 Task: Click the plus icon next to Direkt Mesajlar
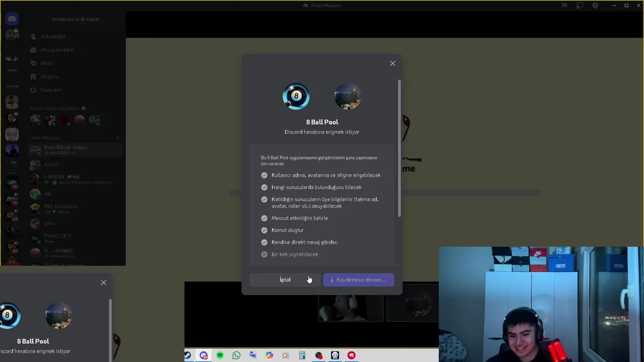(118, 138)
